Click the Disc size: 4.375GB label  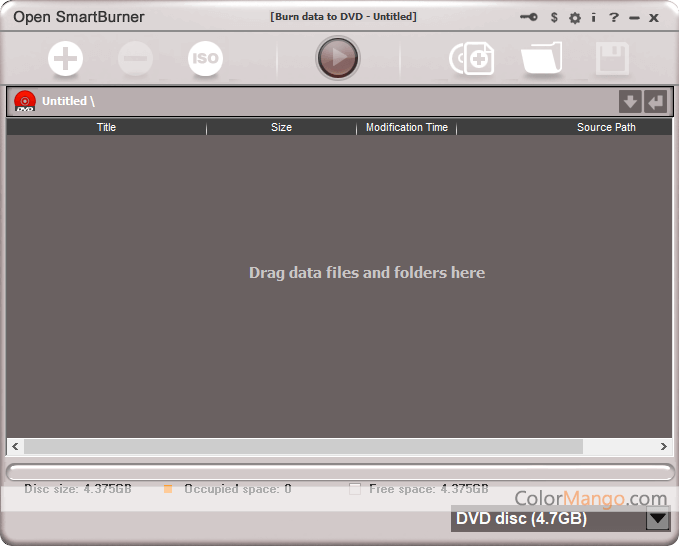point(78,489)
